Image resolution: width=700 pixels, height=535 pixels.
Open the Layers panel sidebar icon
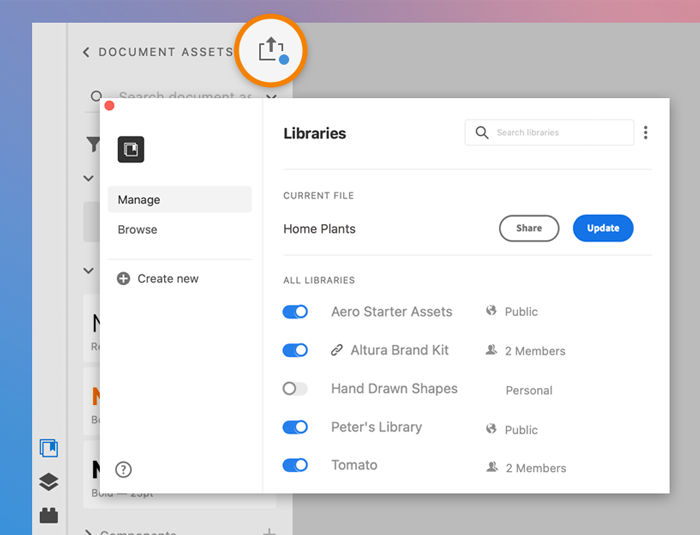coord(49,482)
